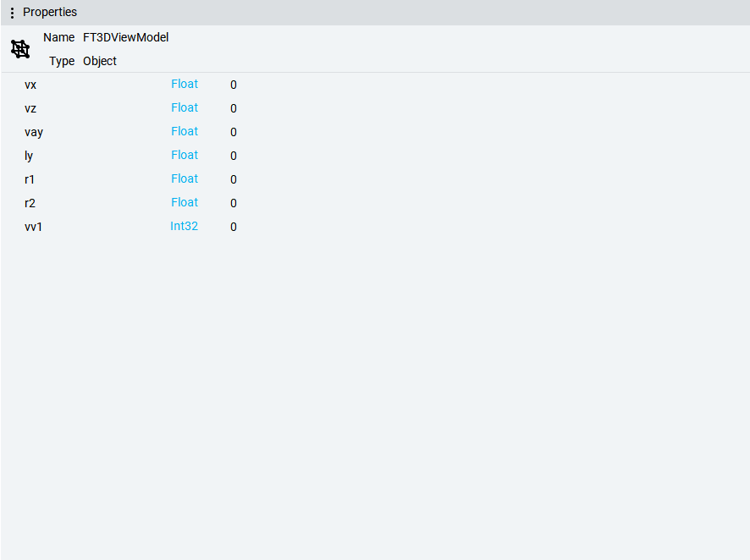Click the vay property label
This screenshot has width=750, height=560.
pyautogui.click(x=34, y=132)
